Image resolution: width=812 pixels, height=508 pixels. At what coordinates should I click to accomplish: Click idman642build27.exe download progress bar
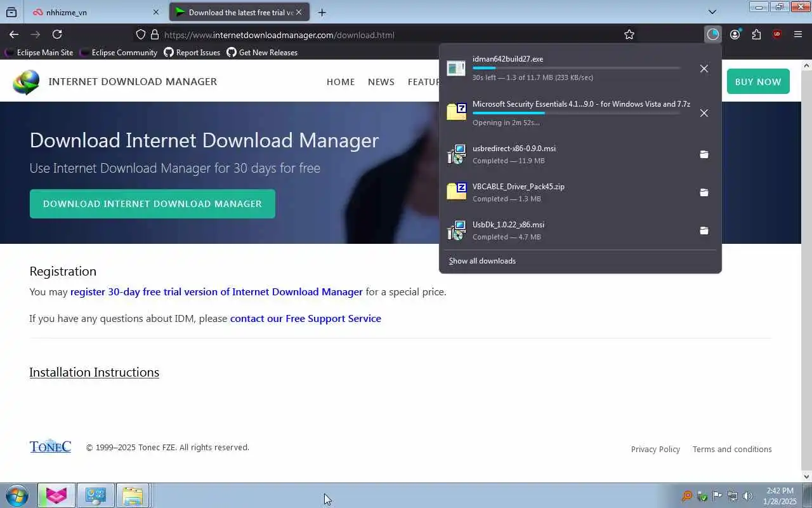pos(576,68)
